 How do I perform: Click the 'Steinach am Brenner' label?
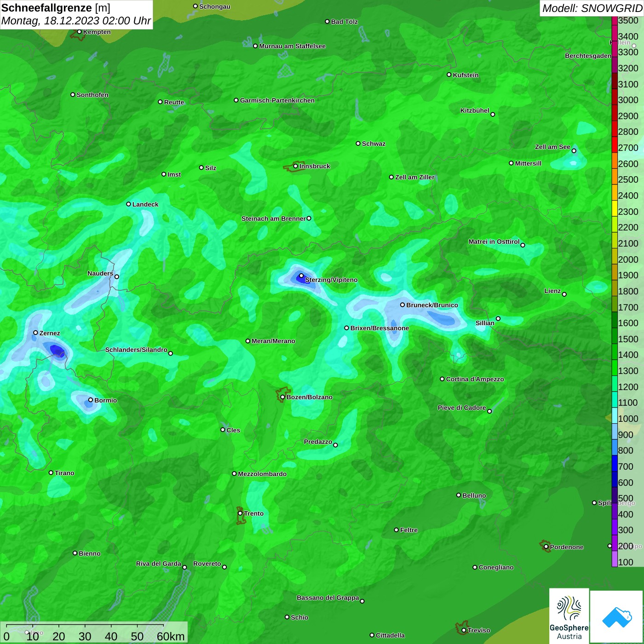(x=274, y=218)
